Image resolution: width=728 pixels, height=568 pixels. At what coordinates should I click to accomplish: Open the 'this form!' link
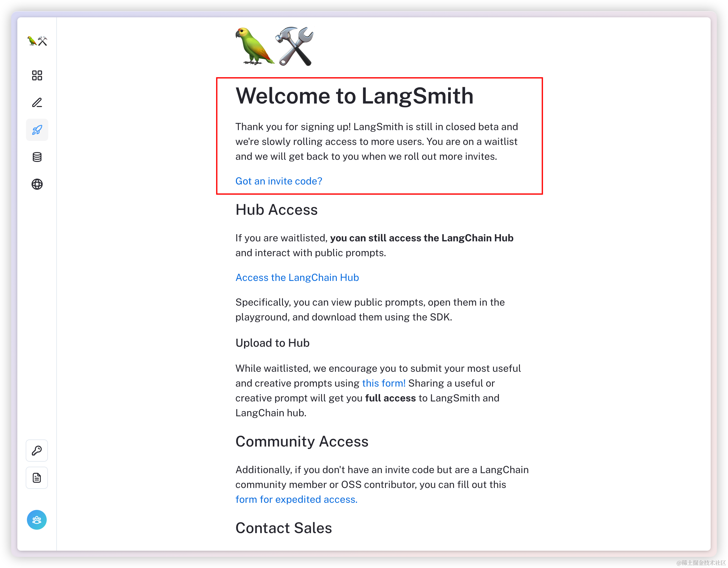pyautogui.click(x=384, y=383)
